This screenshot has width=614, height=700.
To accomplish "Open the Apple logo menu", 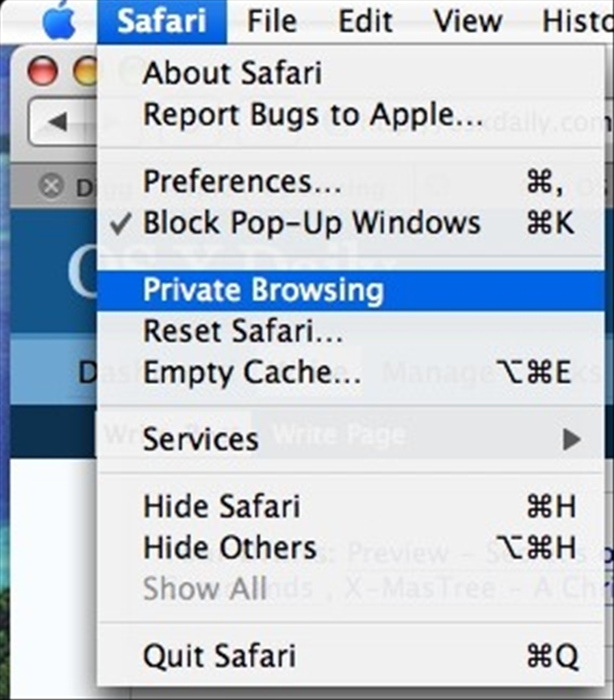I will [x=59, y=21].
